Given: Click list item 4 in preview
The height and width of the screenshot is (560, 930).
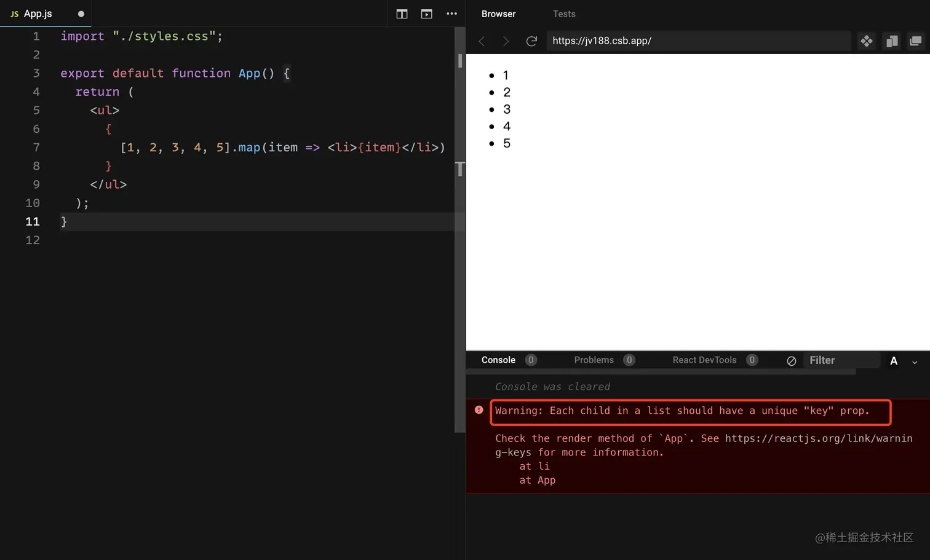Looking at the screenshot, I should click(x=507, y=126).
